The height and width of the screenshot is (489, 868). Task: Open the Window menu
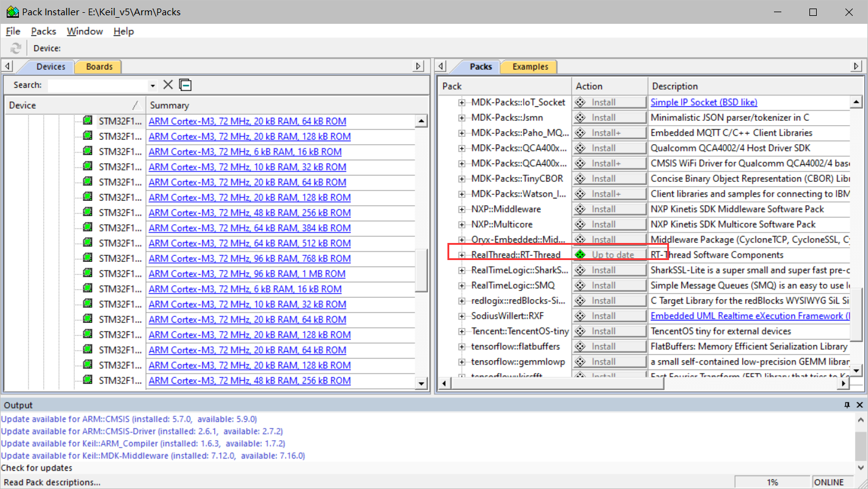click(x=85, y=31)
